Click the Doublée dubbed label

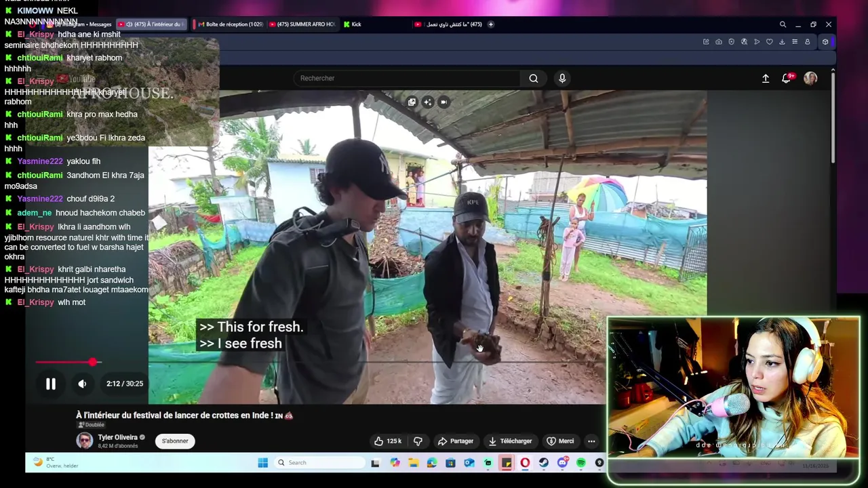coord(92,425)
